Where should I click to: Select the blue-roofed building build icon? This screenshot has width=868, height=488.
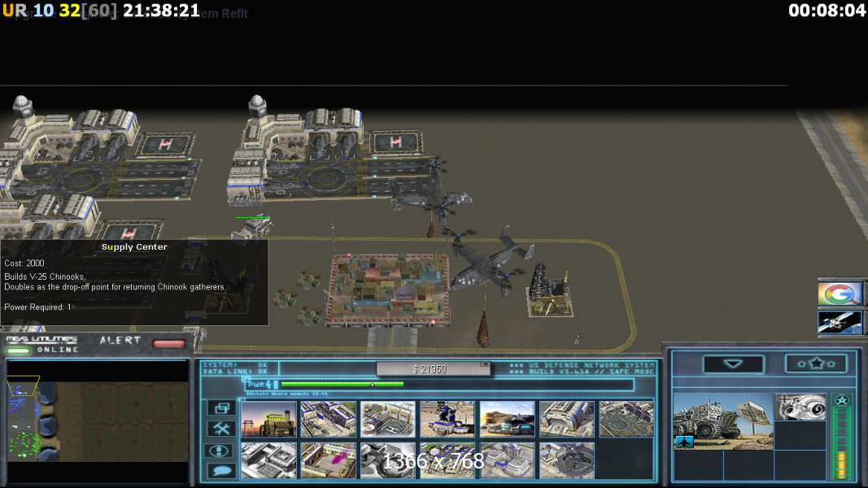pyautogui.click(x=329, y=419)
